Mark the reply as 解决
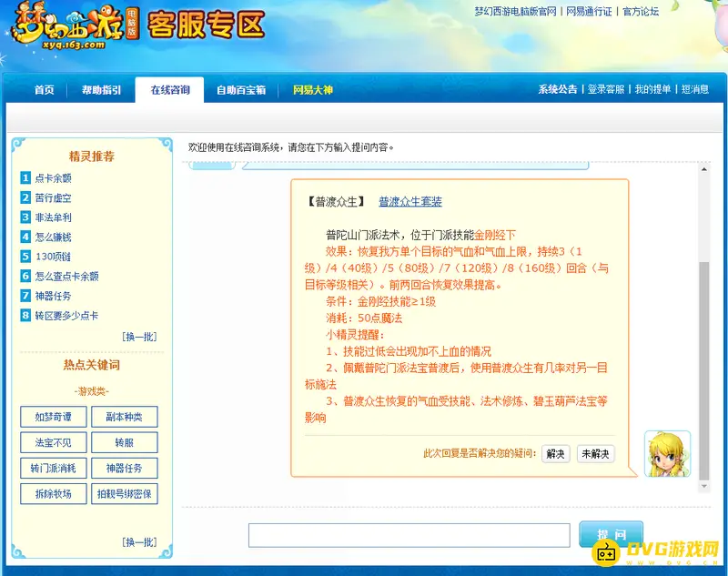728x576 pixels. tap(556, 453)
